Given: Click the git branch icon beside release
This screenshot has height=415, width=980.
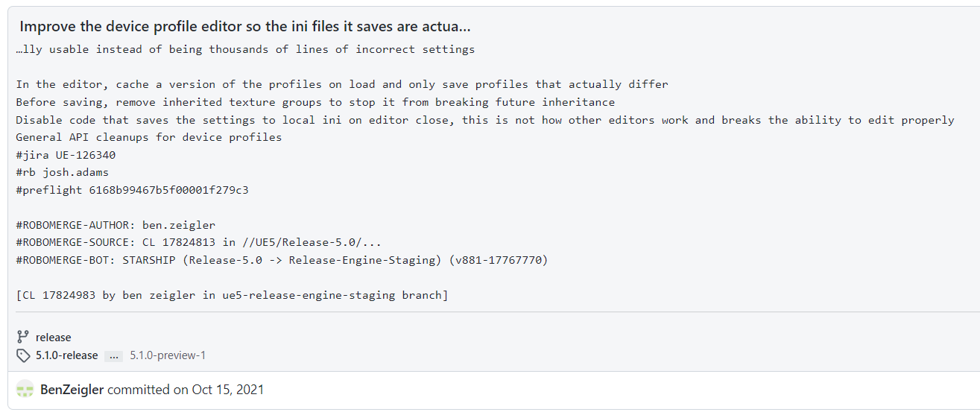Looking at the screenshot, I should pos(23,337).
